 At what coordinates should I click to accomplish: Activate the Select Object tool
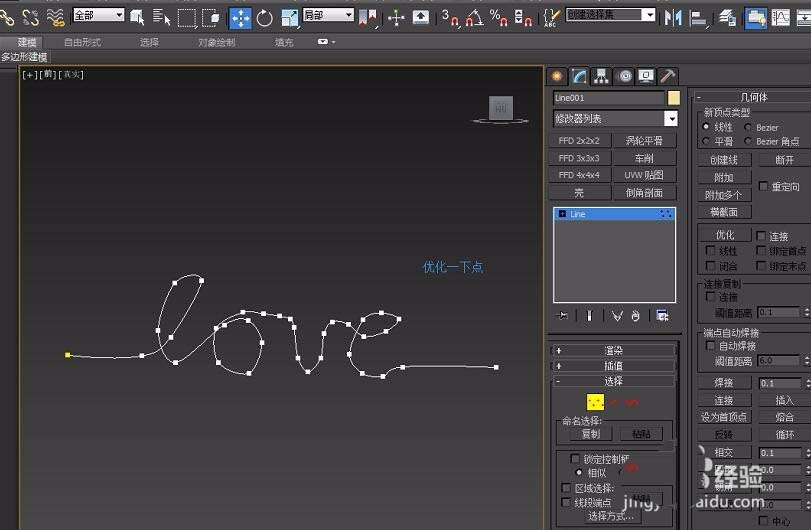coord(137,18)
